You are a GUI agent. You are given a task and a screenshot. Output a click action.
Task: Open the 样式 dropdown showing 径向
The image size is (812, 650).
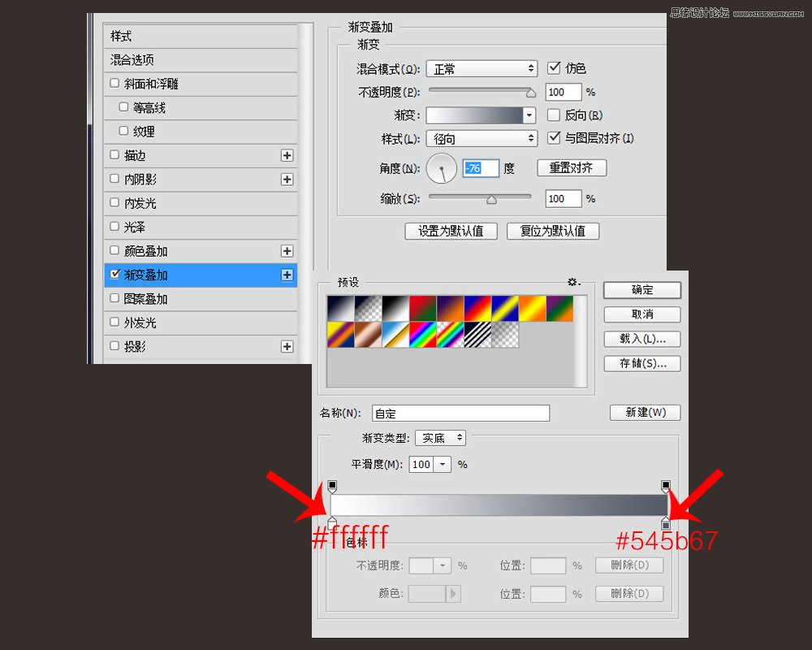482,138
